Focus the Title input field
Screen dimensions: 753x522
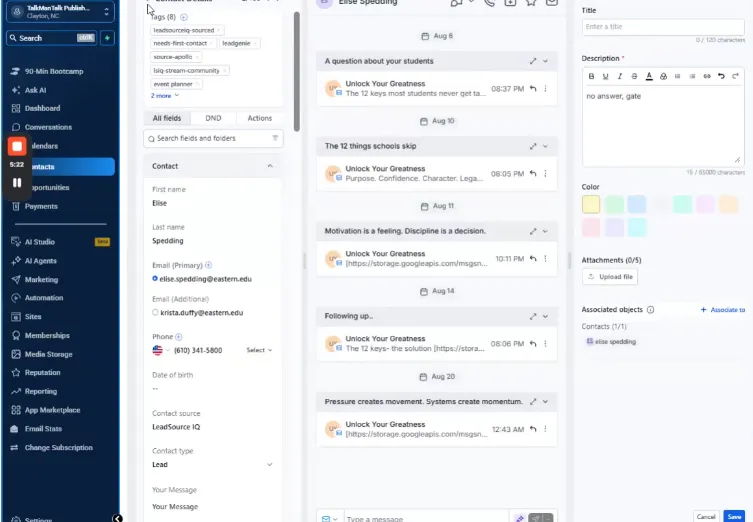tap(663, 27)
